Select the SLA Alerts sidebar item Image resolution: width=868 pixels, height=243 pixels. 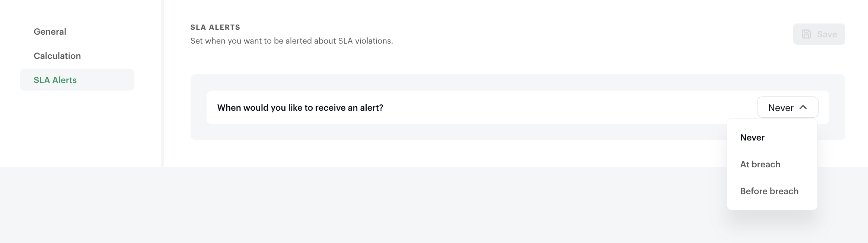[x=55, y=80]
